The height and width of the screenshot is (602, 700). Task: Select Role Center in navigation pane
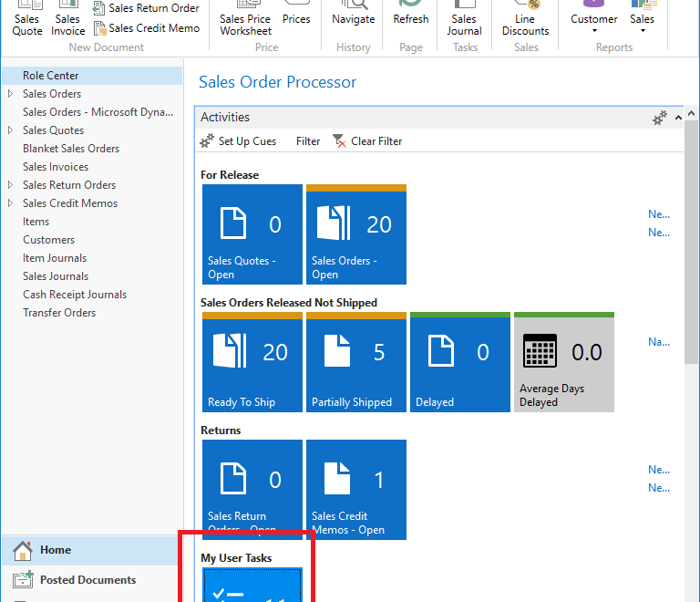point(92,76)
